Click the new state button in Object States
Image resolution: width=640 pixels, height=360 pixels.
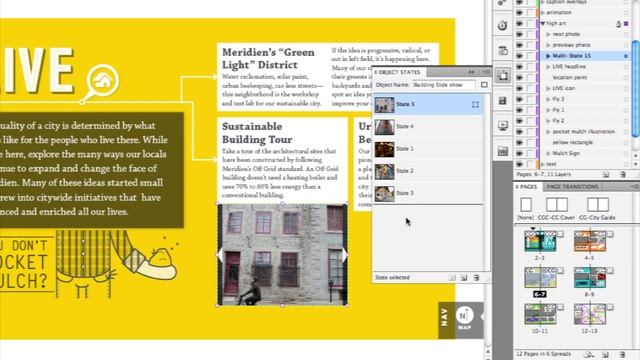464,278
